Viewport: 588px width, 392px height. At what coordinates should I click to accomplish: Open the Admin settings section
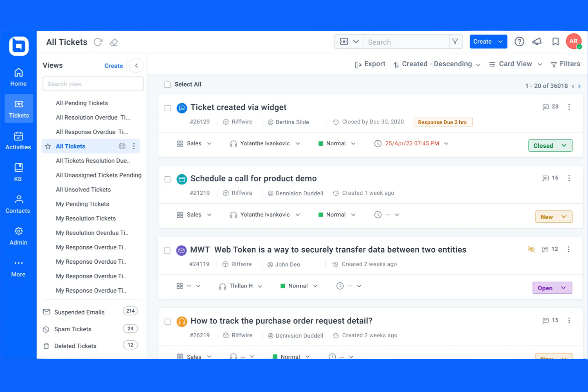[x=18, y=236]
